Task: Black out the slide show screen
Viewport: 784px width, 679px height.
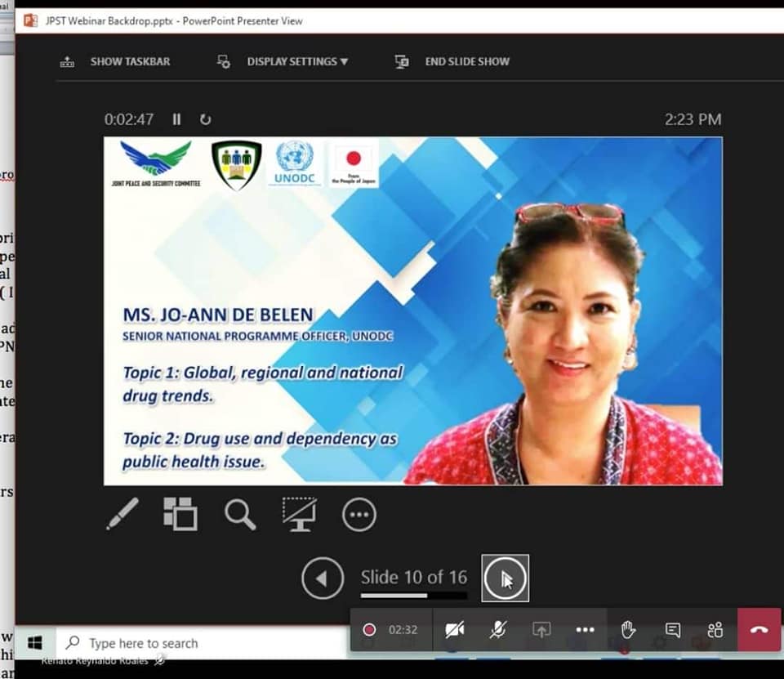Action: click(300, 514)
